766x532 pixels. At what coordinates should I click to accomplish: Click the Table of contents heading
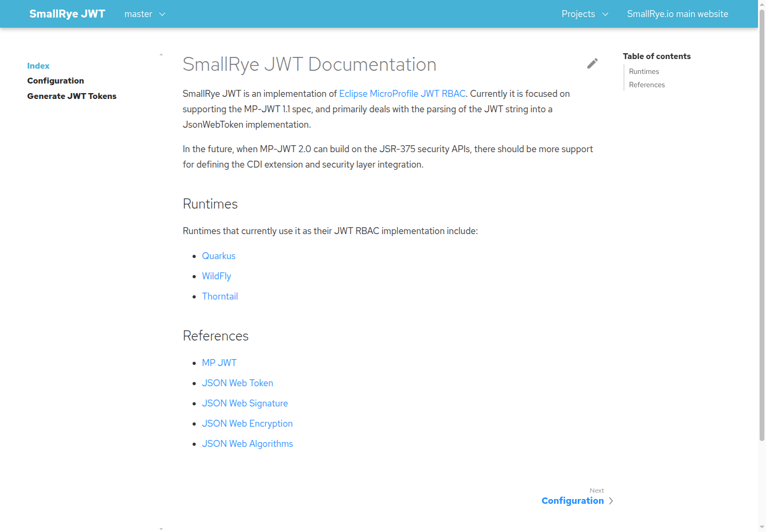pyautogui.click(x=657, y=56)
